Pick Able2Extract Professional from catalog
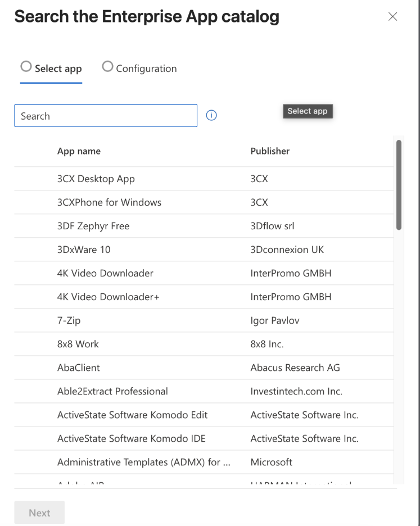 (112, 391)
